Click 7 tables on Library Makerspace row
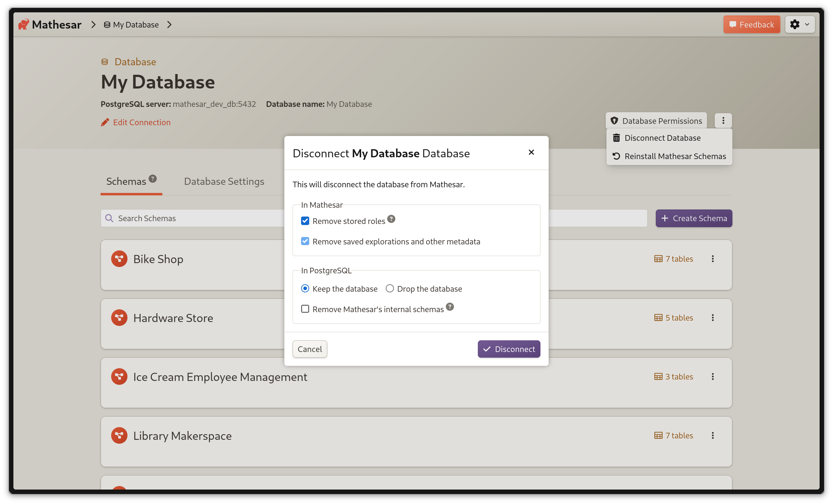 673,436
